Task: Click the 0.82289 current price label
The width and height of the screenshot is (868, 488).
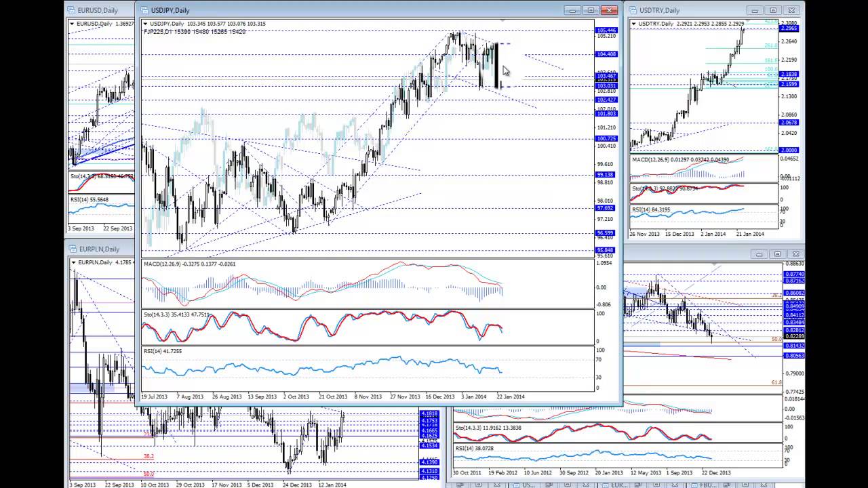Action: point(794,337)
